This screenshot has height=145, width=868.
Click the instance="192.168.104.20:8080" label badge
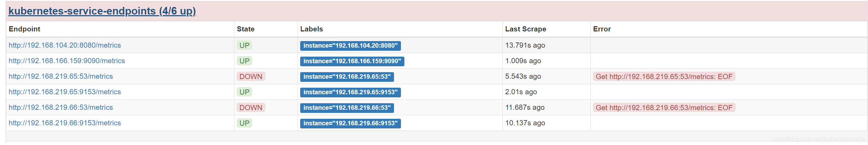(350, 46)
